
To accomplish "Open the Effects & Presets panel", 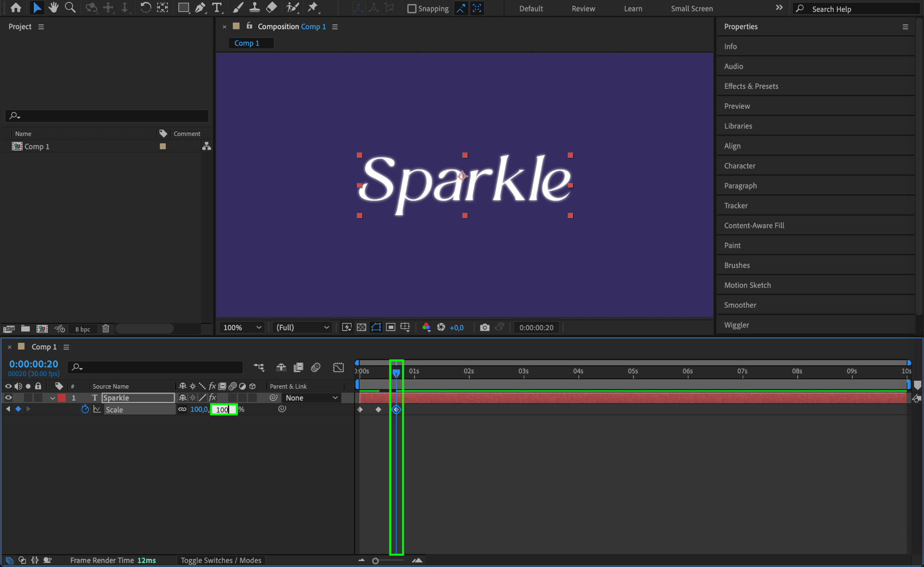I will 751,86.
